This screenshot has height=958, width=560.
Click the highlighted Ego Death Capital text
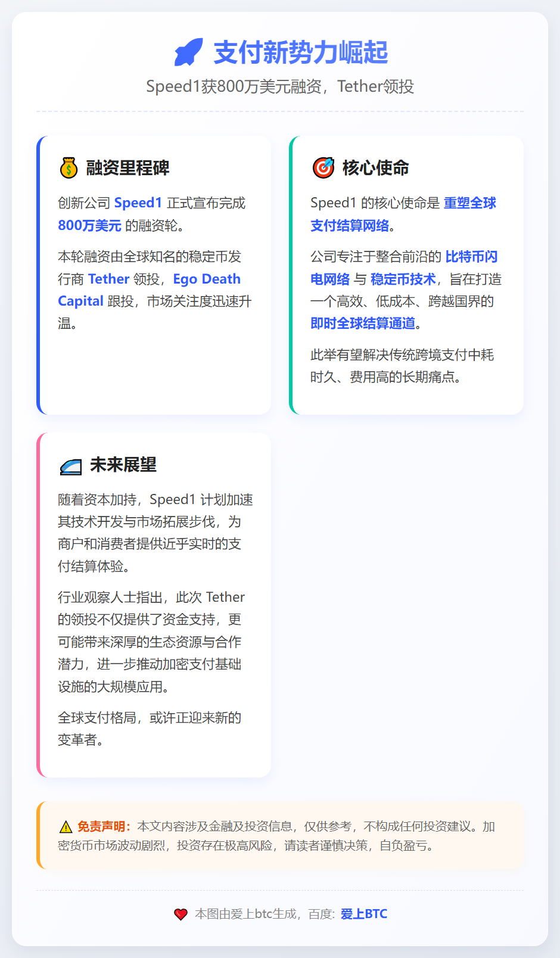[149, 290]
